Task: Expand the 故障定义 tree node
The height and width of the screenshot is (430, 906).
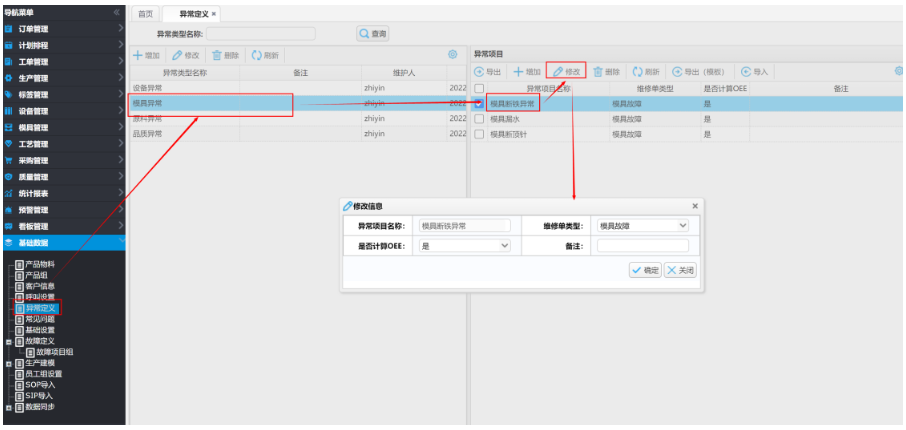Action: coord(8,341)
